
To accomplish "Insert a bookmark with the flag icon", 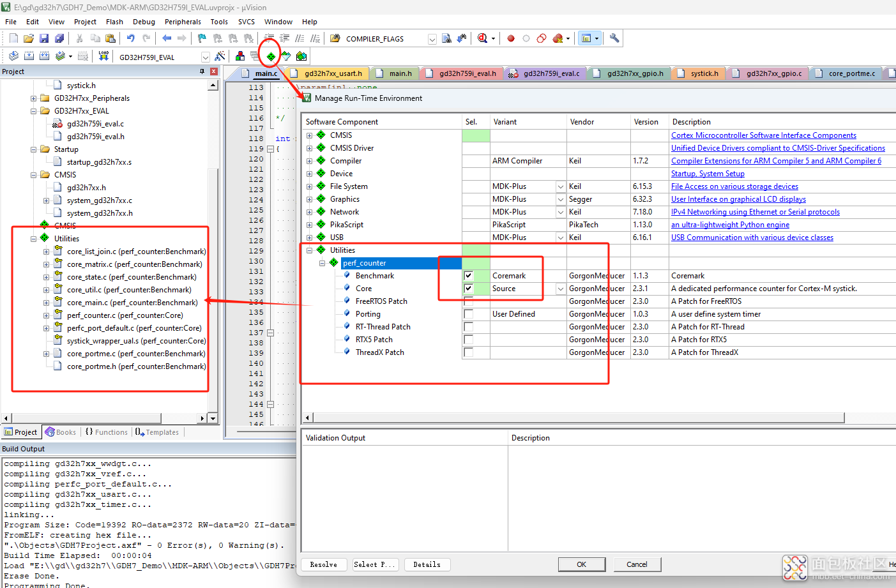I will [202, 38].
